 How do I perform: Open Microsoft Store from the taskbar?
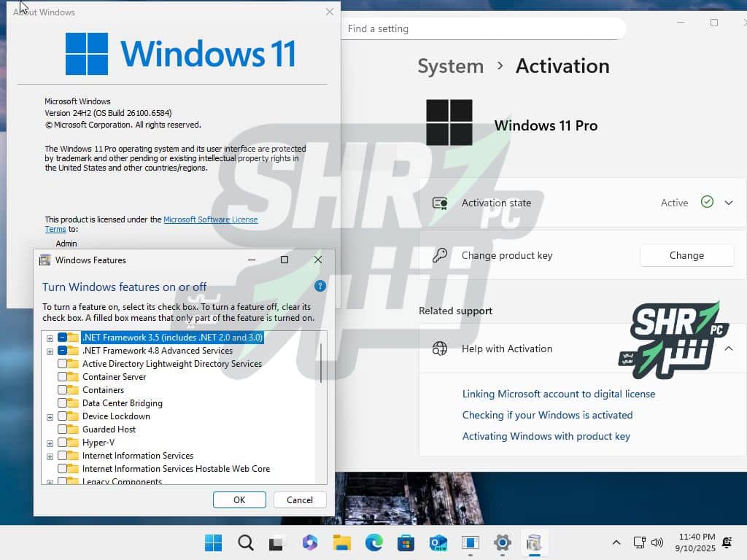point(406,542)
